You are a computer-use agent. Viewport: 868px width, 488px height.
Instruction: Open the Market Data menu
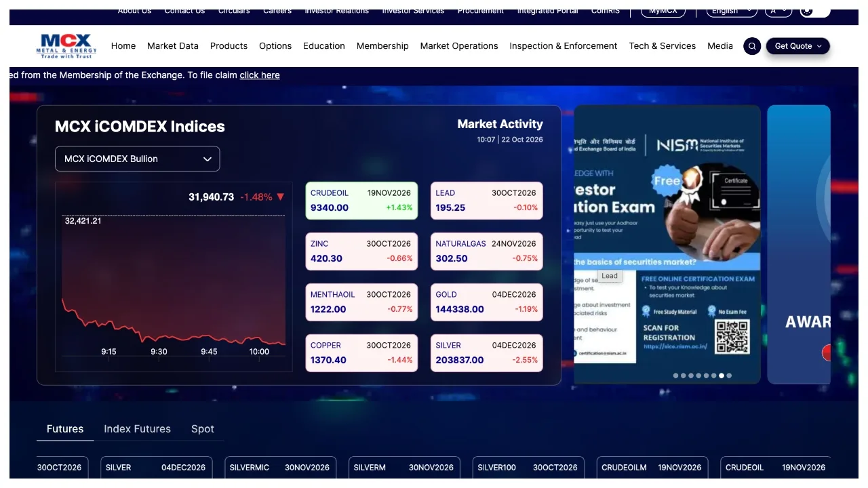click(173, 46)
